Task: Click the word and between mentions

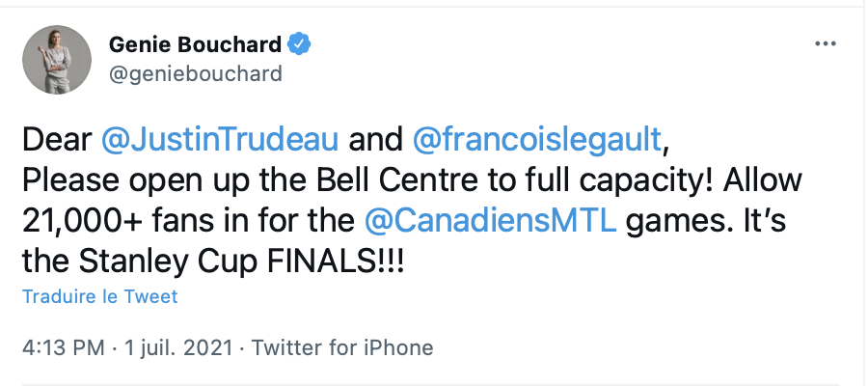Action: (x=375, y=140)
